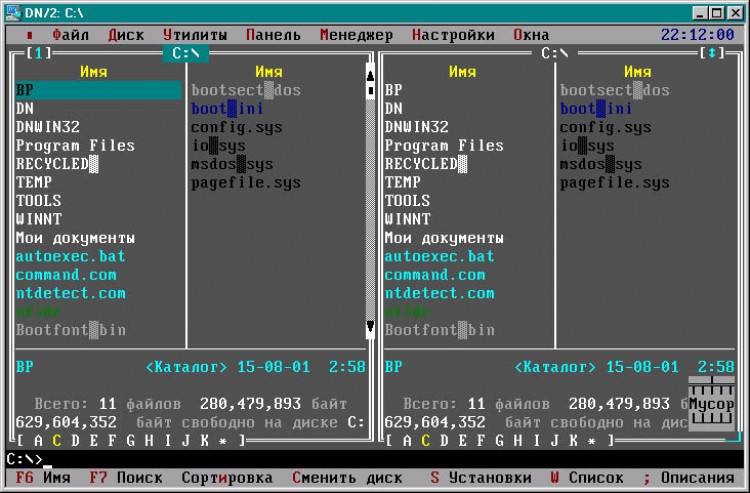The width and height of the screenshot is (750, 493).
Task: Click the * entry in the left drive bar
Action: pyautogui.click(x=222, y=441)
